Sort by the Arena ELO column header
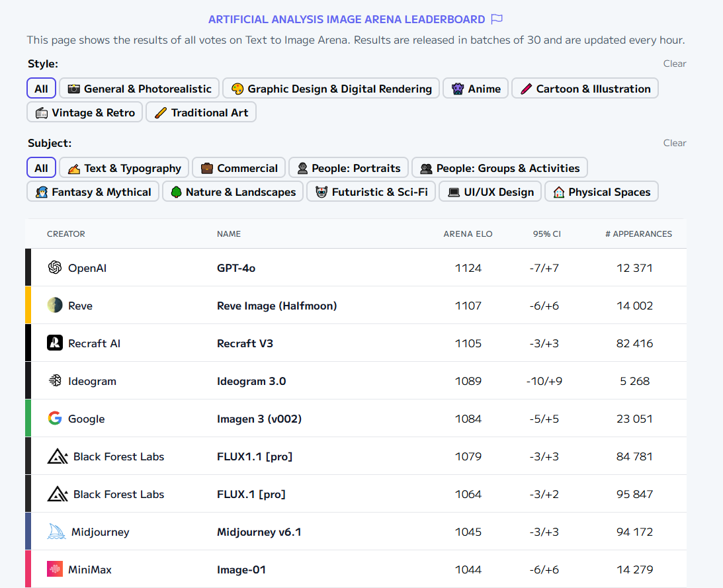The height and width of the screenshot is (588, 723). point(468,234)
